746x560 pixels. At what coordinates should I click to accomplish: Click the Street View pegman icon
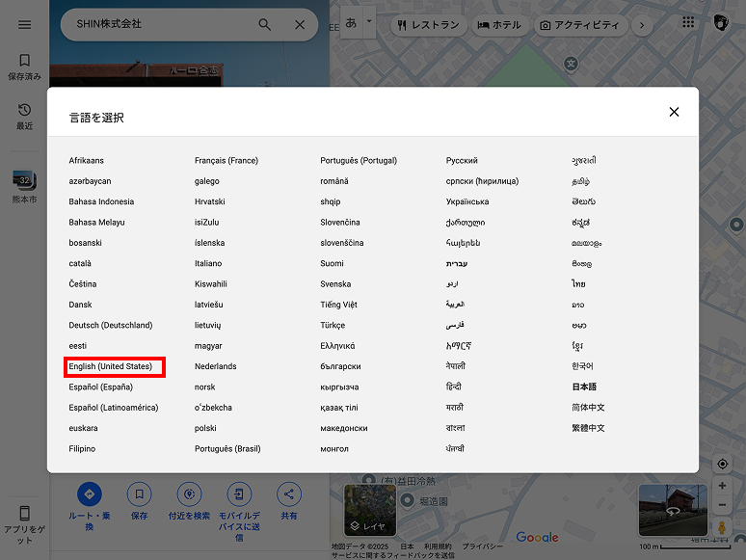(x=722, y=527)
